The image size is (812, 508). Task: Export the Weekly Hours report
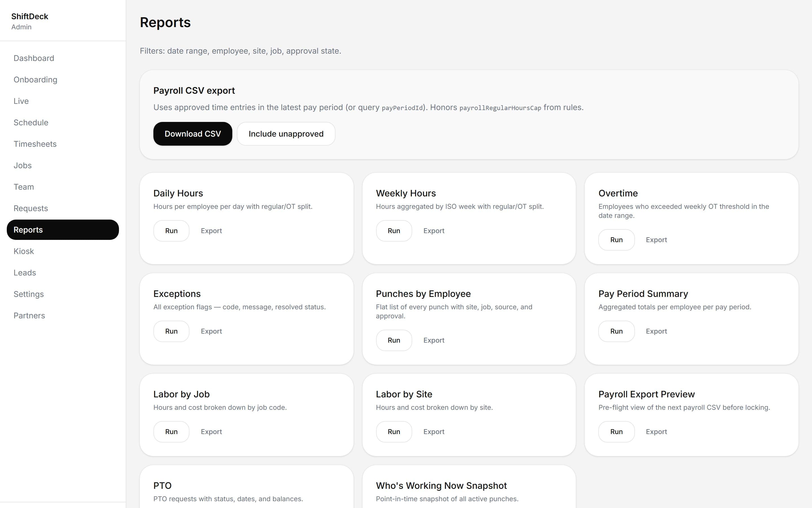[x=434, y=231]
